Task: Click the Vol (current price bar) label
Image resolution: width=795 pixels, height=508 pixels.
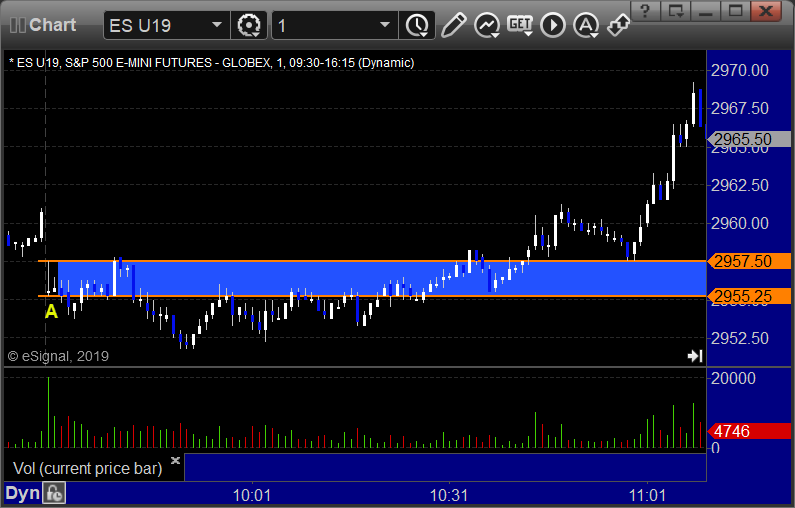Action: [87, 468]
